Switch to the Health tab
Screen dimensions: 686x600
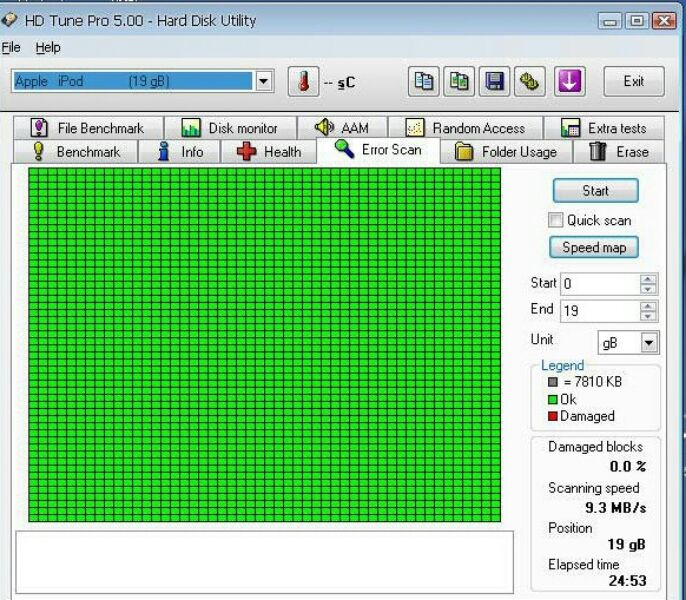(269, 151)
